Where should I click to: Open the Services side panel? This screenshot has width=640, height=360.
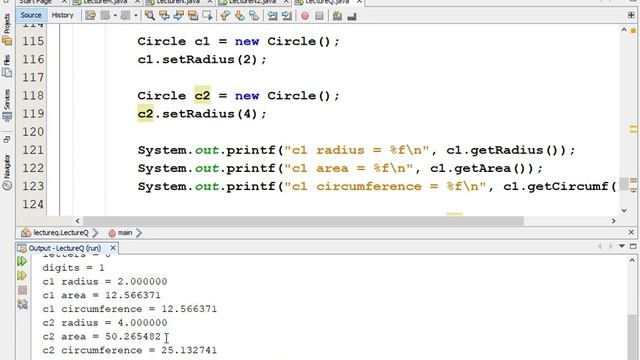pos(7,105)
